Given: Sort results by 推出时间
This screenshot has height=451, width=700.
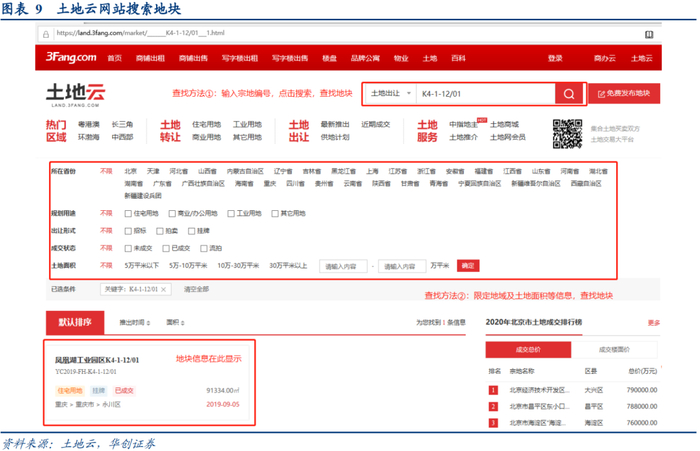Looking at the screenshot, I should click(x=134, y=322).
